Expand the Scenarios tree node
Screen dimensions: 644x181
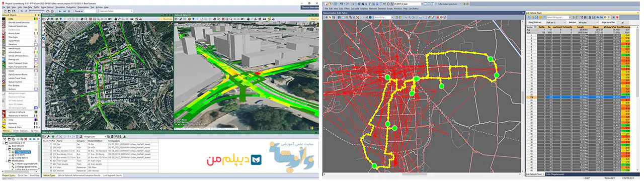pyautogui.click(x=7, y=149)
